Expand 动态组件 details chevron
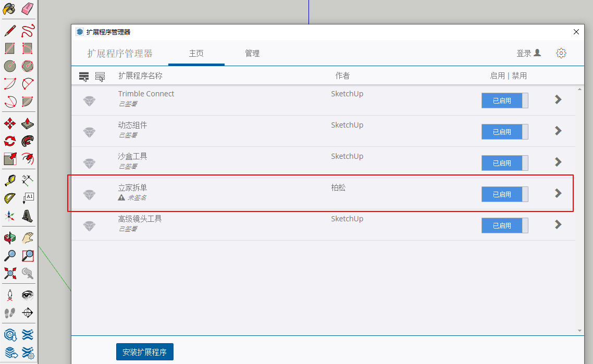Viewport: 593px width, 364px height. [558, 131]
